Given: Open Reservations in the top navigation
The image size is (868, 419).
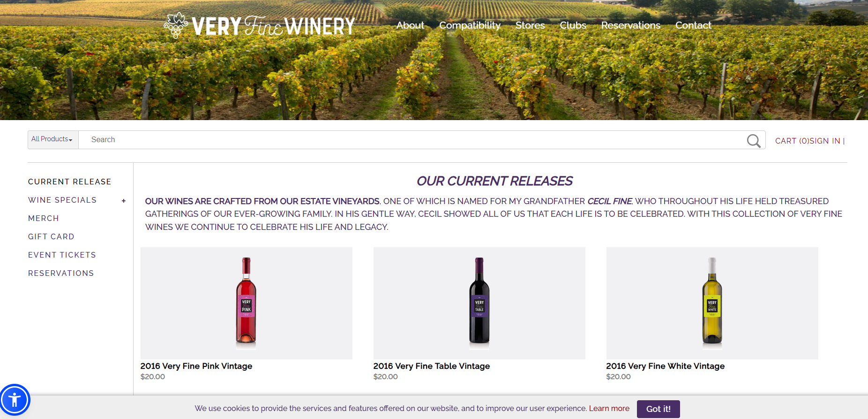Looking at the screenshot, I should coord(630,25).
